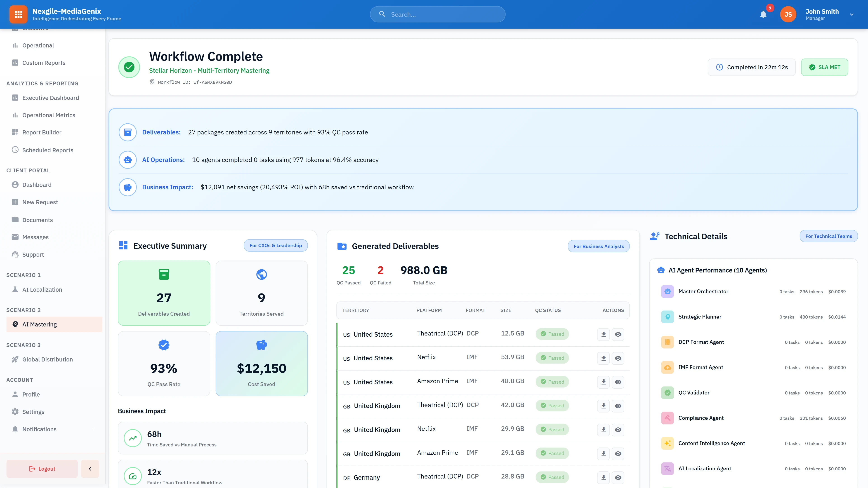Preview the Germany Theatrical DCP deliverable
Viewport: 868px width, 488px height.
point(618,477)
